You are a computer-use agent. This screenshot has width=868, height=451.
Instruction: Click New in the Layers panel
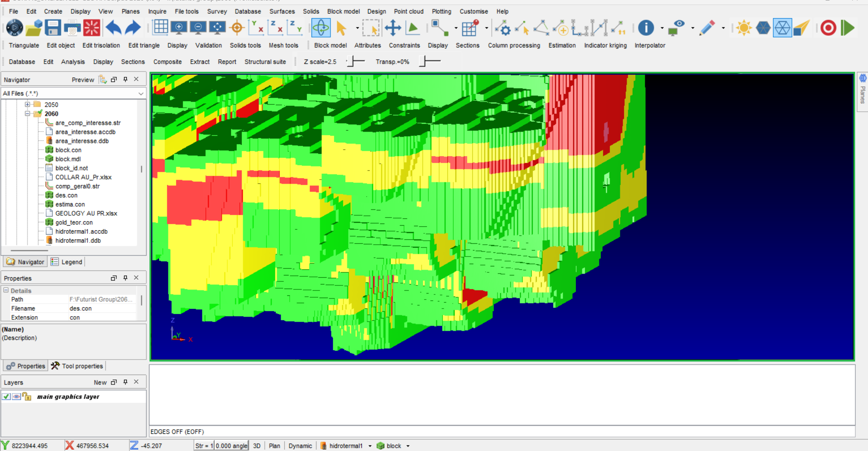(x=100, y=382)
